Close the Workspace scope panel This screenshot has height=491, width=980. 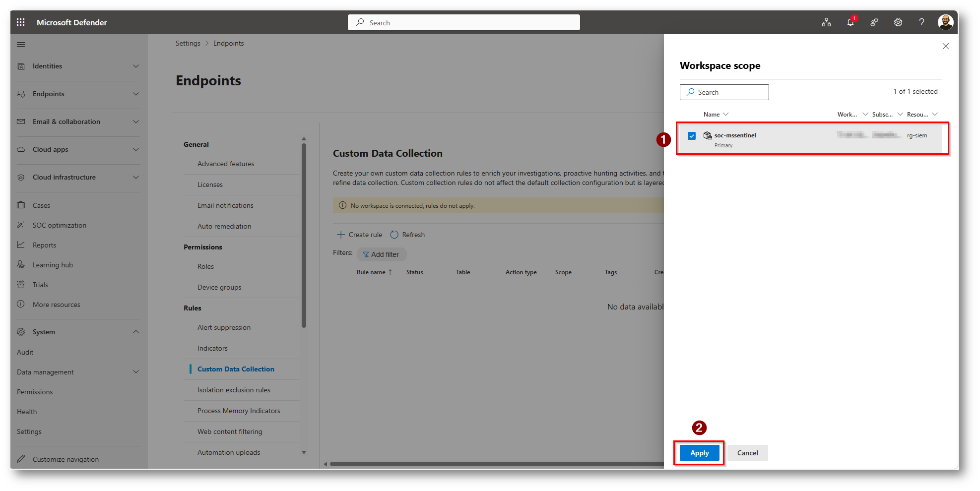[945, 46]
